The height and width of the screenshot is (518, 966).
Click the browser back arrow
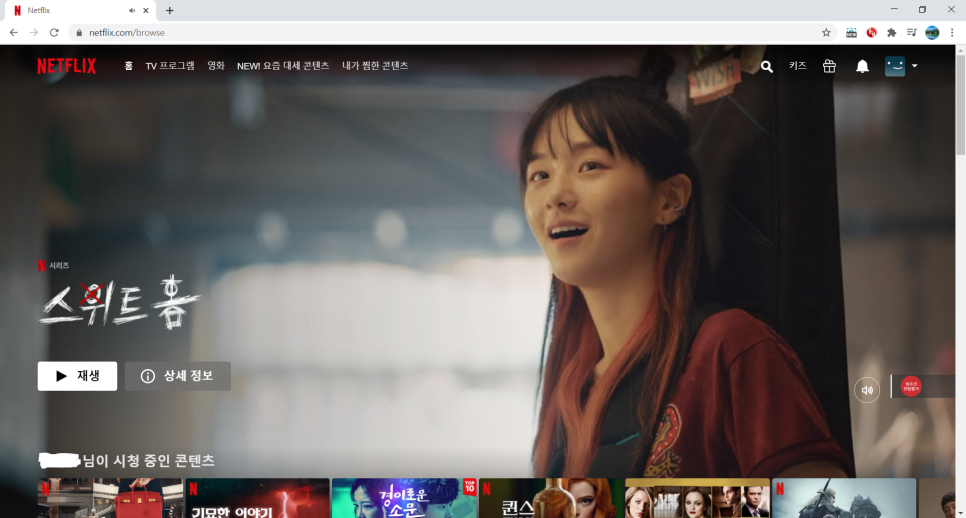pyautogui.click(x=14, y=33)
